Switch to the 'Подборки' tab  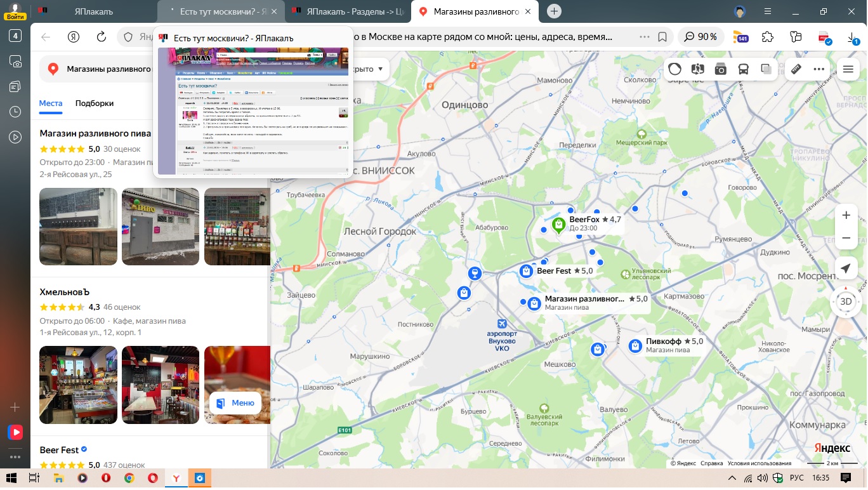[x=95, y=103]
